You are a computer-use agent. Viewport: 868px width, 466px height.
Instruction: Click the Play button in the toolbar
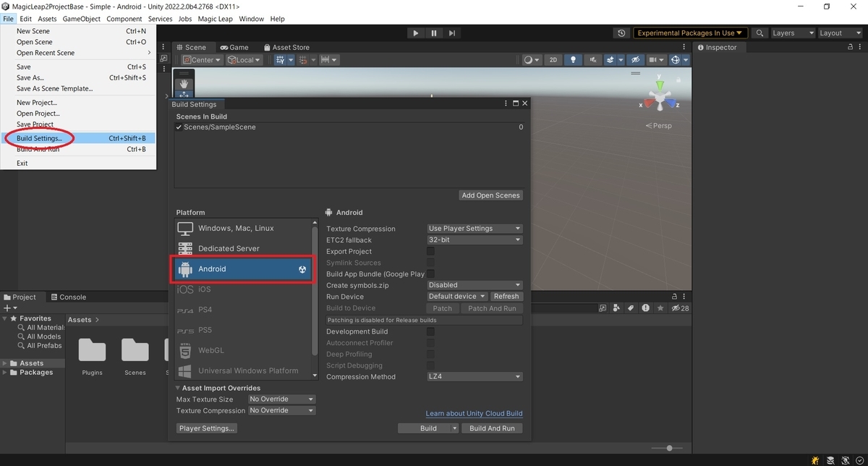point(415,33)
